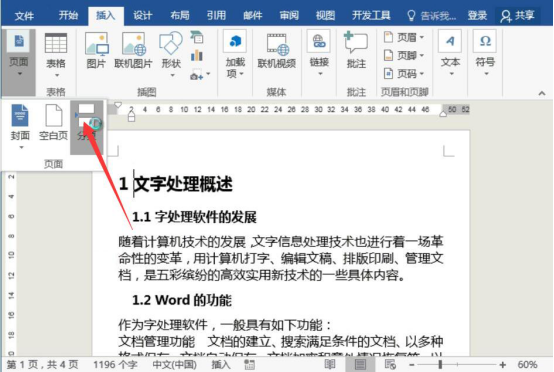Select the 插入 (Insert) ribbon tab
This screenshot has width=554, height=372.
pyautogui.click(x=106, y=16)
